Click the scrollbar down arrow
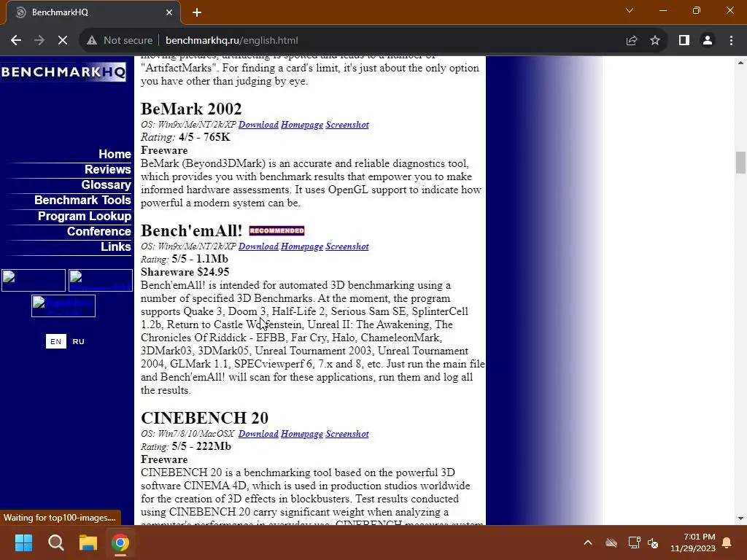 click(740, 518)
